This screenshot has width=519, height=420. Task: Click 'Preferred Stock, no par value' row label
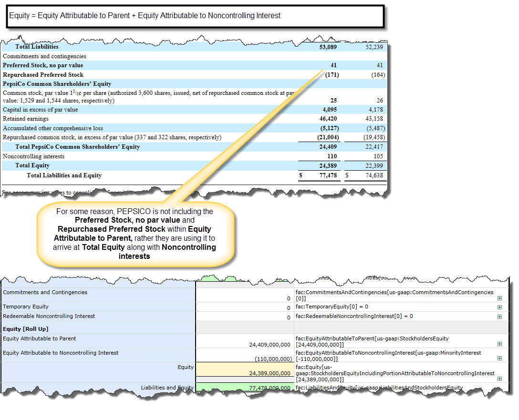(43, 65)
